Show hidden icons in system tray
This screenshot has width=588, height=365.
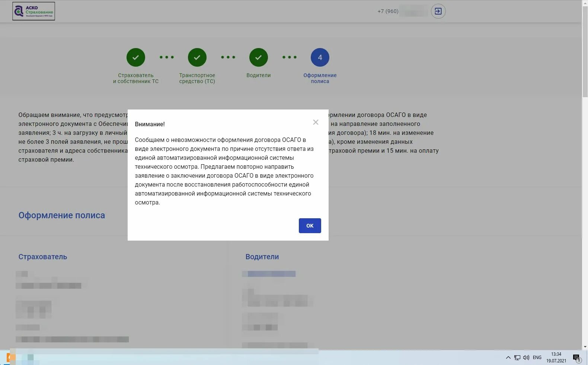508,358
